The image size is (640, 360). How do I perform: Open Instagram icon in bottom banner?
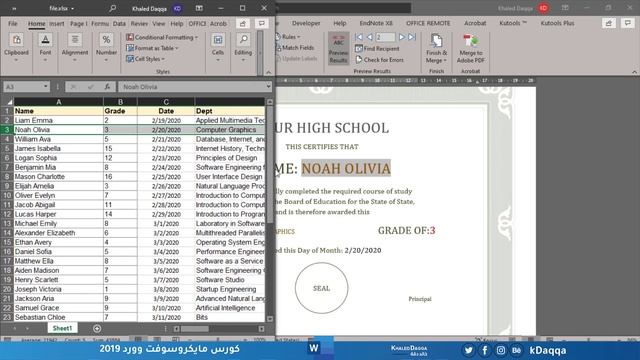pyautogui.click(x=500, y=350)
